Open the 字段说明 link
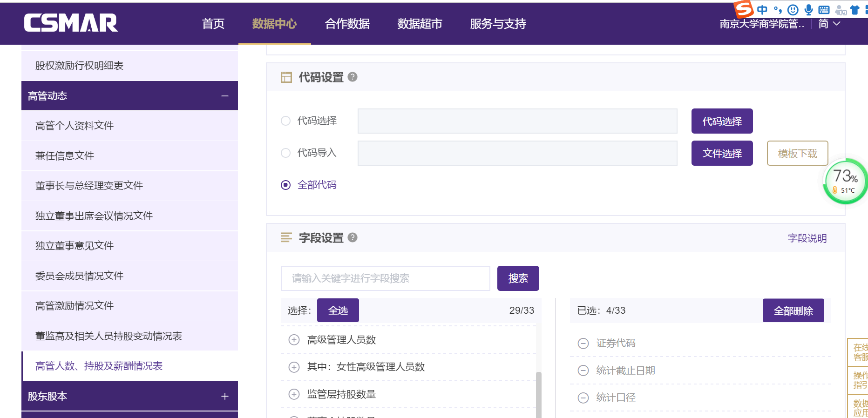 [x=807, y=238]
